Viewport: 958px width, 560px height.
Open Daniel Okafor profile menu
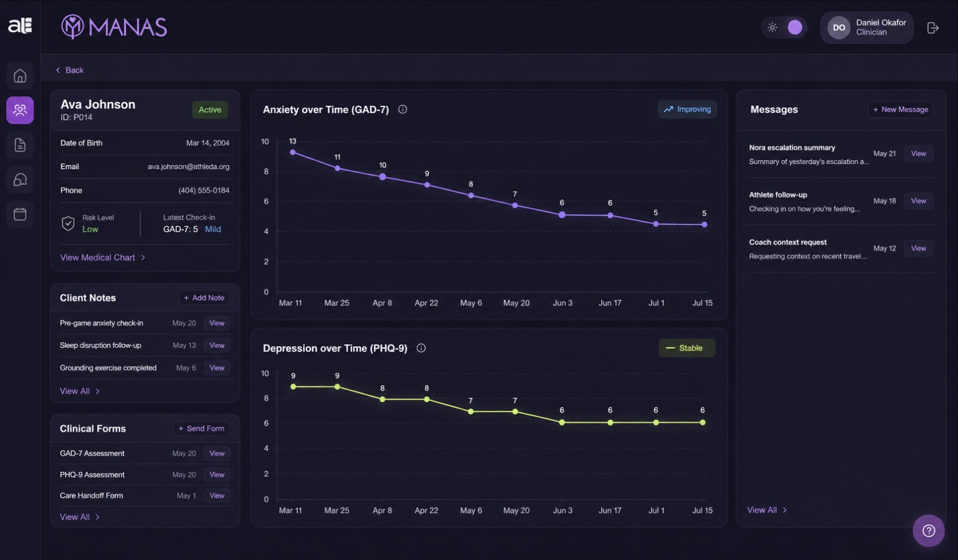point(867,28)
